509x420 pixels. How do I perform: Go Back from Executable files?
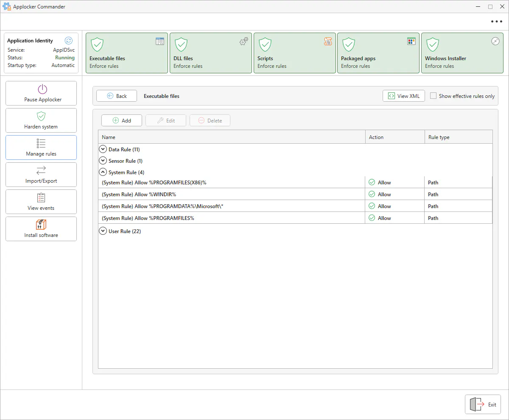pos(117,96)
